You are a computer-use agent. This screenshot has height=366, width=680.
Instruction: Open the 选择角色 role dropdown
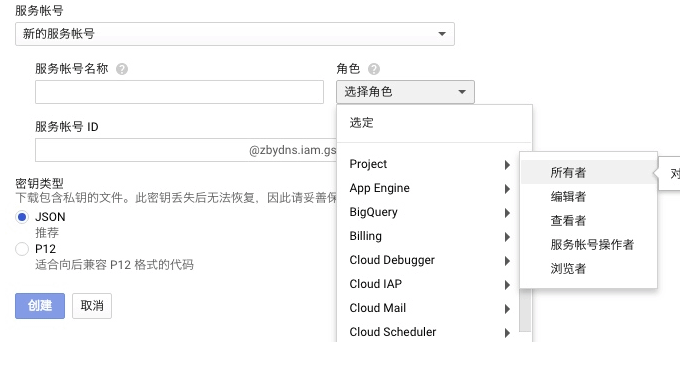[405, 92]
